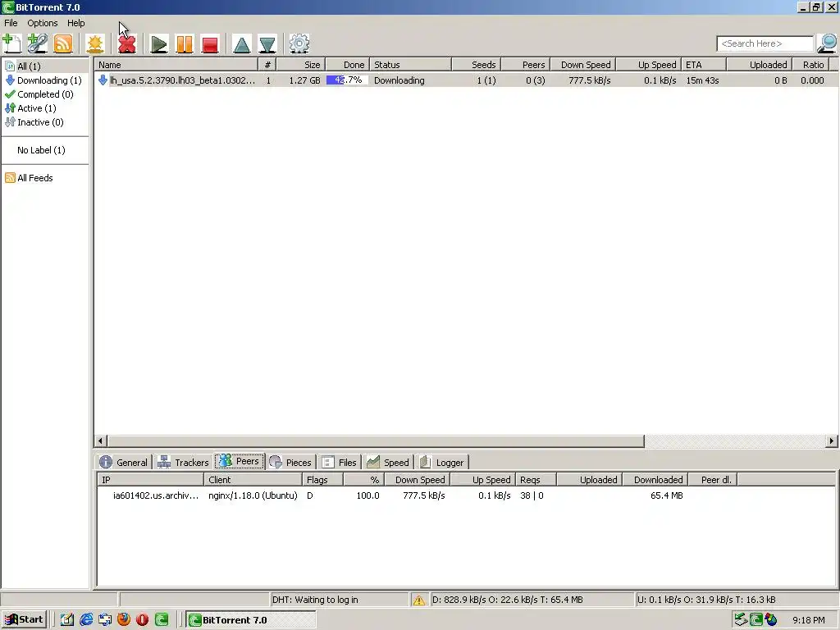Sort torrents by Done column header
Screen dimensions: 840x630
(x=347, y=65)
